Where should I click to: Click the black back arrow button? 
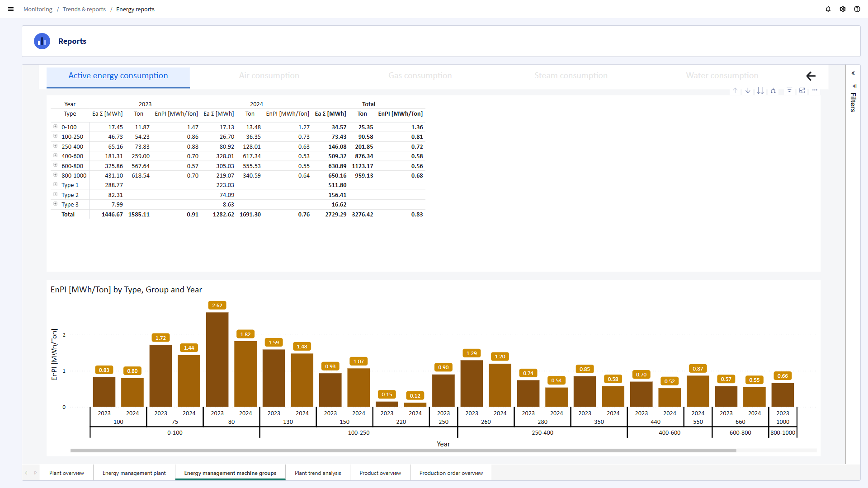811,76
